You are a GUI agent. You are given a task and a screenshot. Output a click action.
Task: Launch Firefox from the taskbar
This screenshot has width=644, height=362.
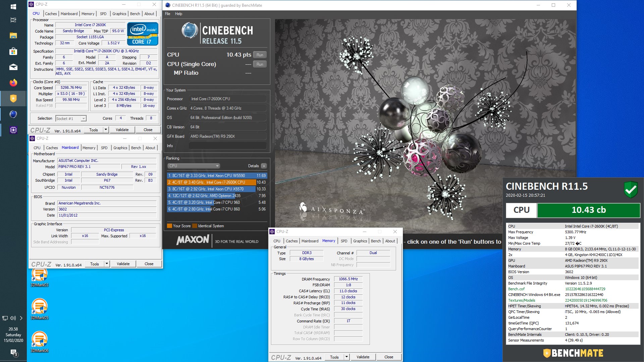click(x=13, y=82)
